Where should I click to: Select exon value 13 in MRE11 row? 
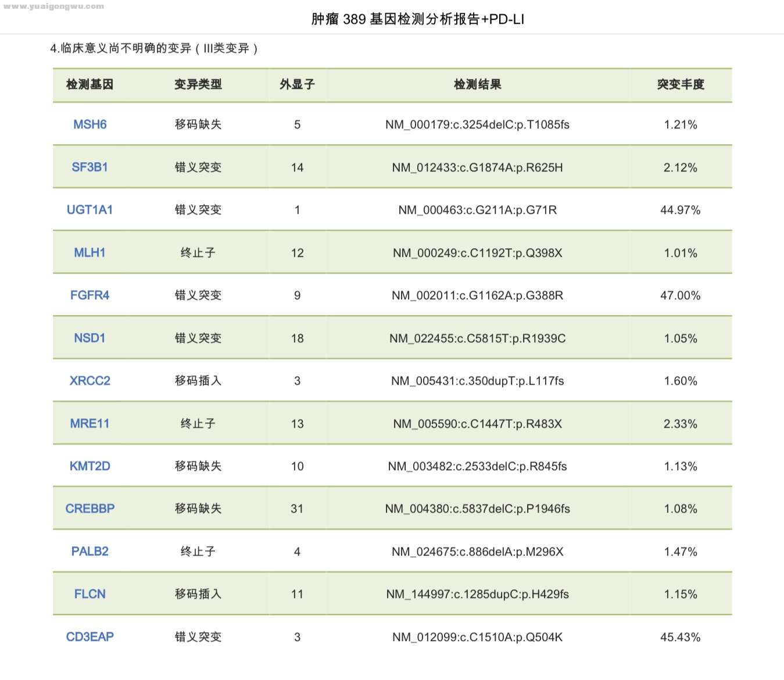pos(298,424)
